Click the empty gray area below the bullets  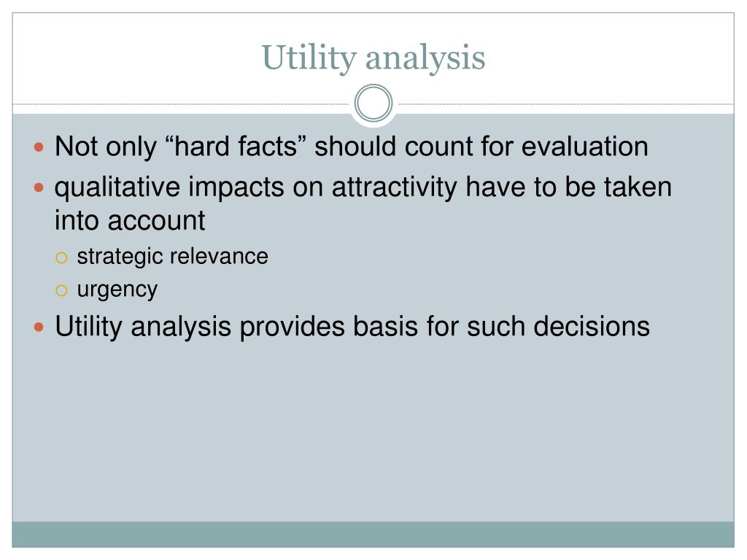click(373, 429)
